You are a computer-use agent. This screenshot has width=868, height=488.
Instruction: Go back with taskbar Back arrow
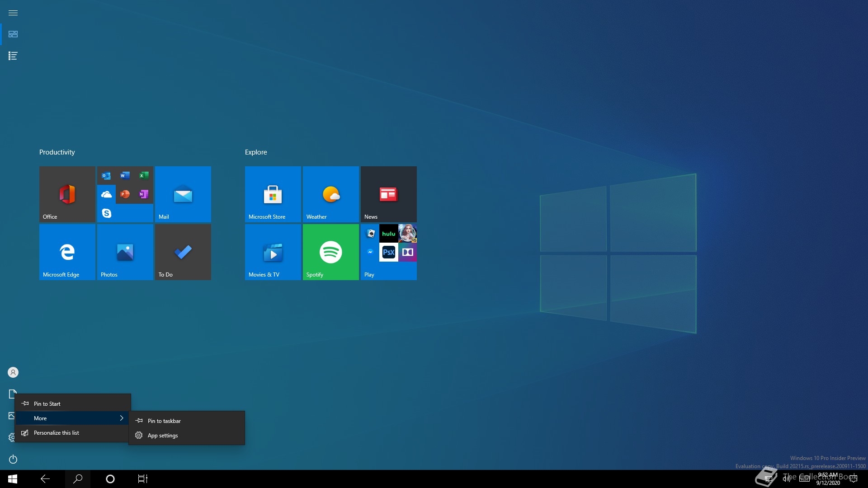[45, 479]
